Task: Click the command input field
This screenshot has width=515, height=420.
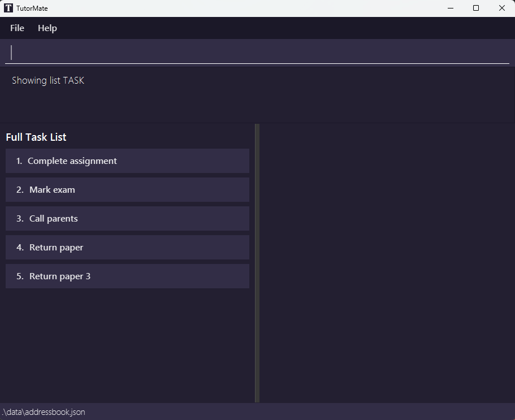Action: pos(257,53)
